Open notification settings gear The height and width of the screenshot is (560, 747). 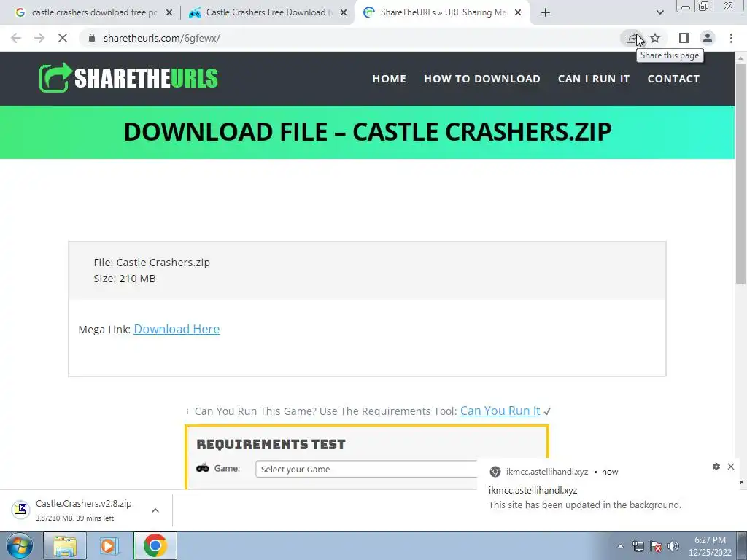[716, 467]
